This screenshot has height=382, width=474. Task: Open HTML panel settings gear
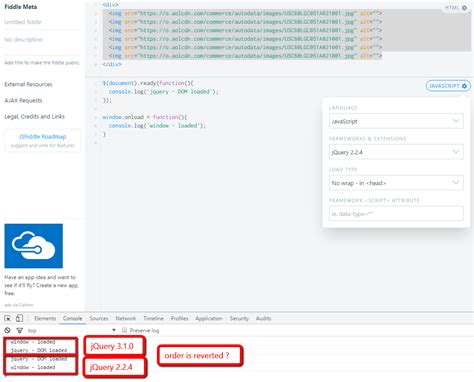(x=464, y=8)
